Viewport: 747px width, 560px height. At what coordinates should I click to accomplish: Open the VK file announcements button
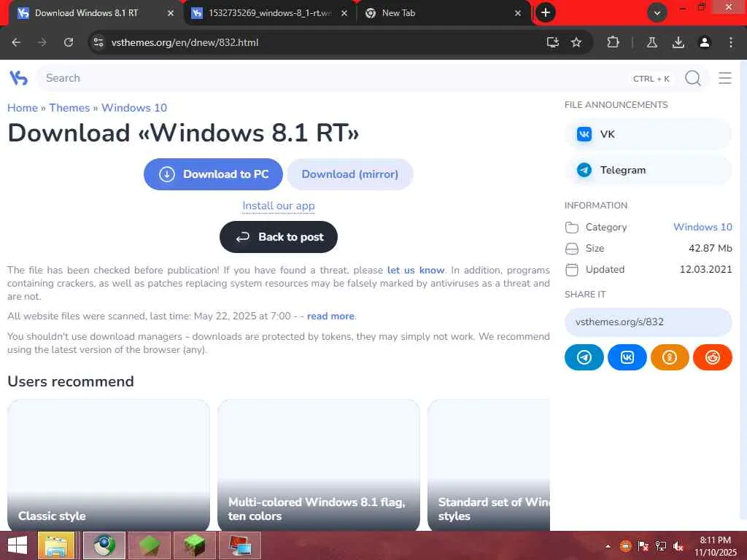pos(648,134)
